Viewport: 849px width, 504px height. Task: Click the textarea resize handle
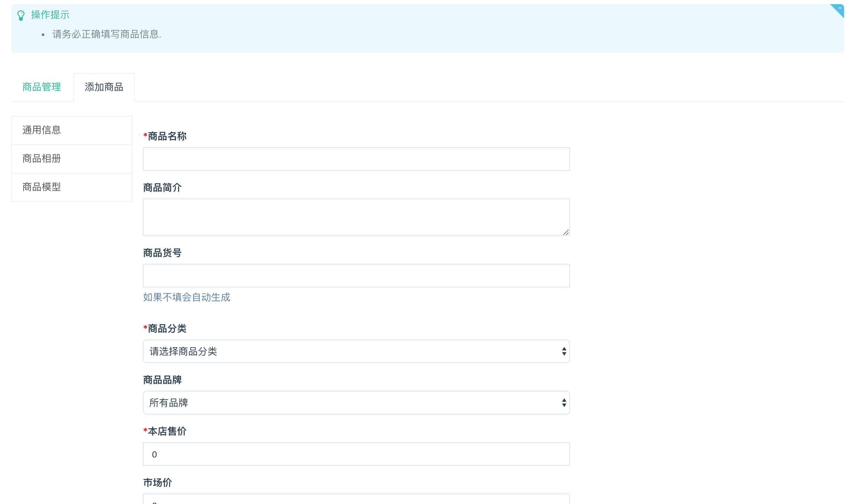(566, 232)
